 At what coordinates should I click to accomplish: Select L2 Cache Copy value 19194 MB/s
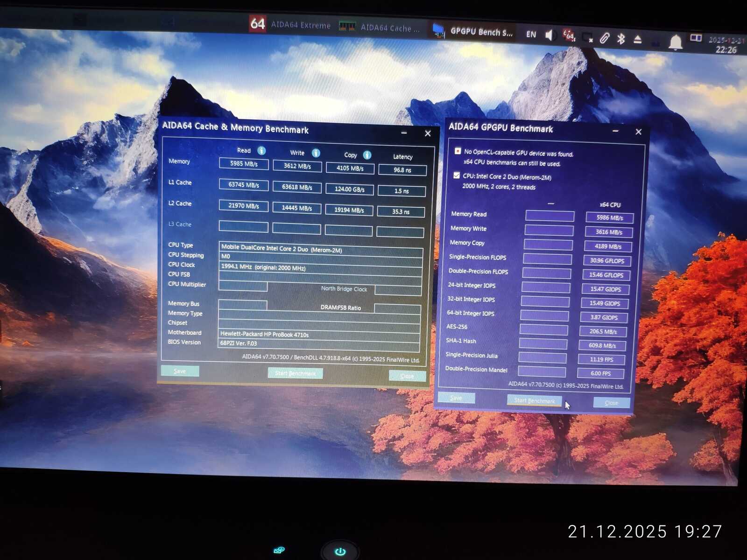(x=349, y=210)
